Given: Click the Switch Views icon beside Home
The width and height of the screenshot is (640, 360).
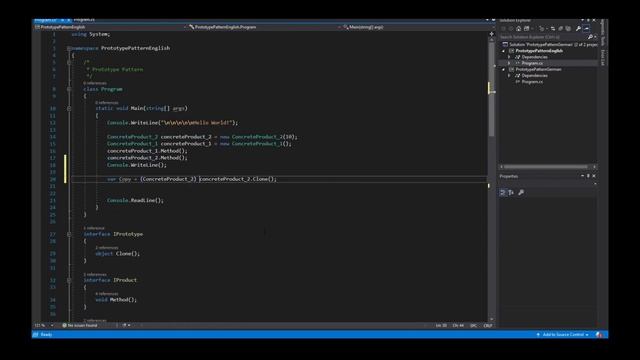Looking at the screenshot, I should [x=527, y=29].
